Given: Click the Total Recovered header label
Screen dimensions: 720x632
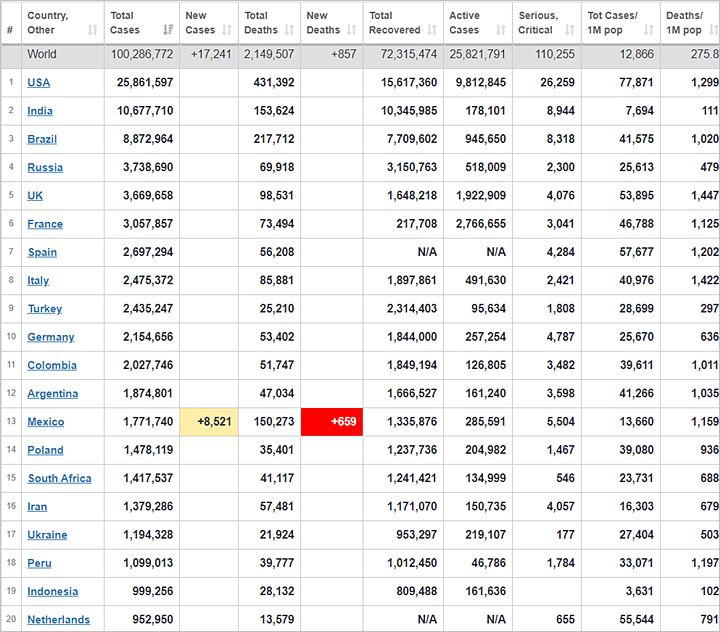Looking at the screenshot, I should (394, 23).
